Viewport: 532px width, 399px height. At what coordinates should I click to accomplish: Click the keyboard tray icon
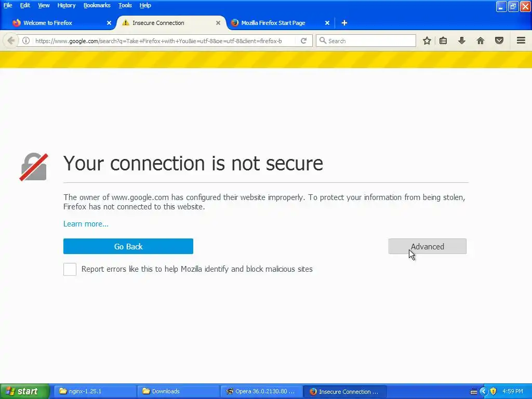[474, 392]
